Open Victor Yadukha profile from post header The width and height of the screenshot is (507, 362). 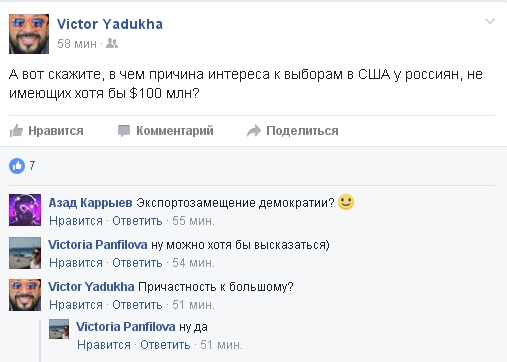tap(110, 24)
